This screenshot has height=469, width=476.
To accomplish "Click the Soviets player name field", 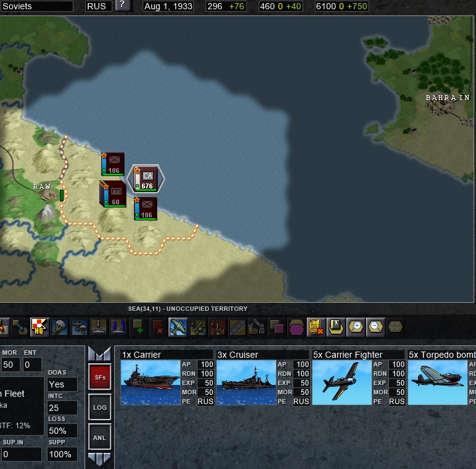I will click(x=36, y=6).
